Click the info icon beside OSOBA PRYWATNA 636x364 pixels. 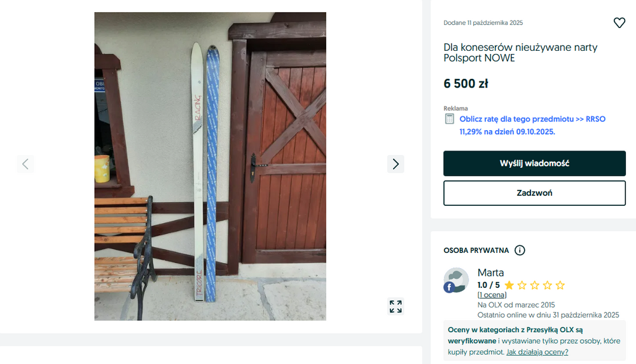point(520,250)
